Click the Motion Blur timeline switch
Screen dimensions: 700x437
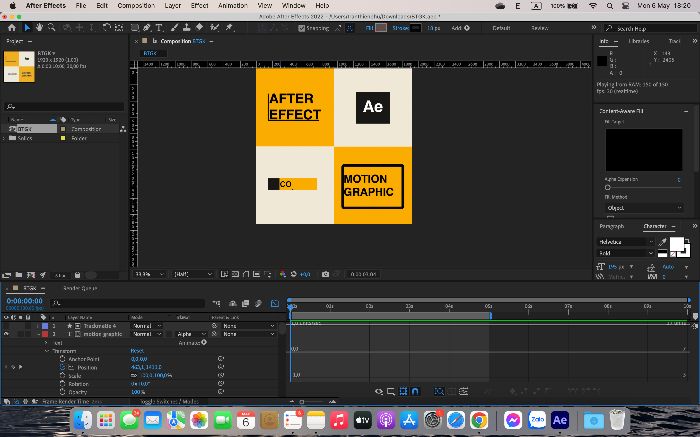click(x=258, y=304)
